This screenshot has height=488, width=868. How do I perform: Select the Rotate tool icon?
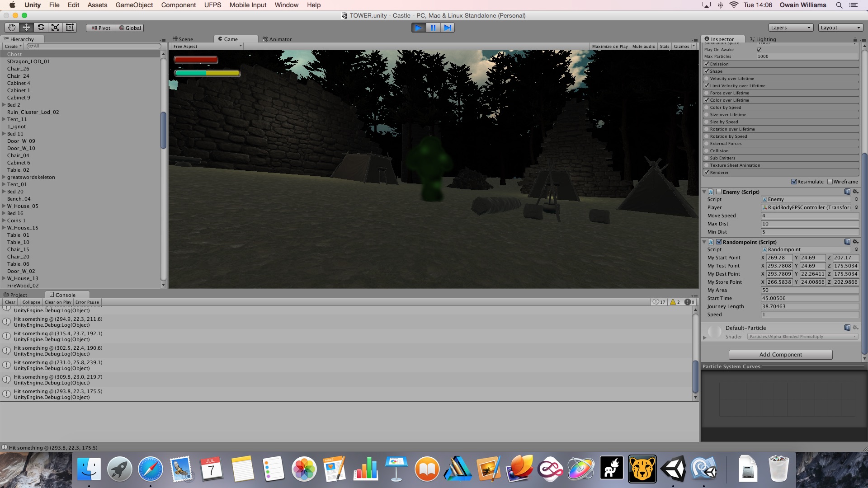point(41,28)
